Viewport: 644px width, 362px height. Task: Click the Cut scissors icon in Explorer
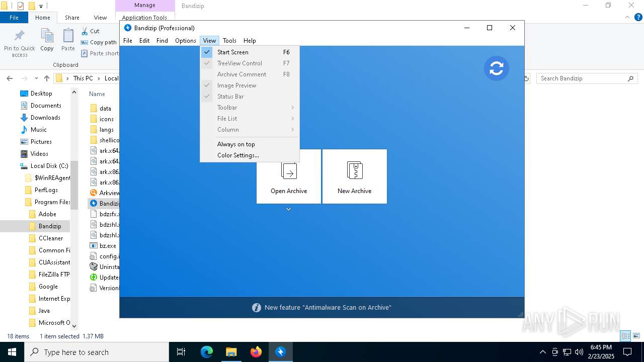84,31
